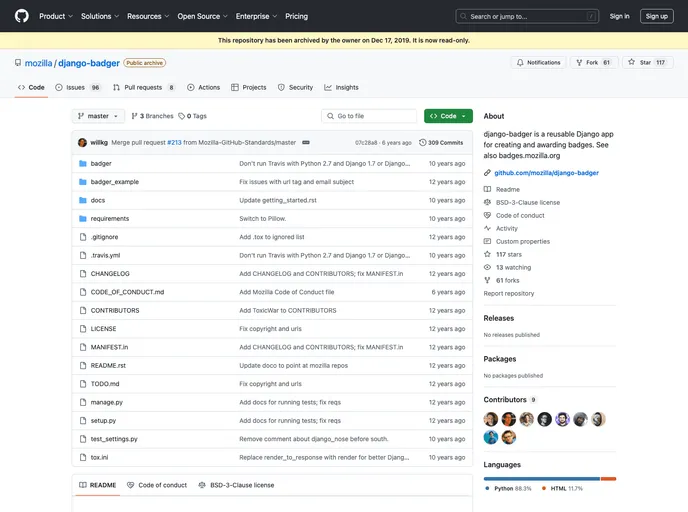
Task: Open the django-badger repository link
Action: [89, 63]
